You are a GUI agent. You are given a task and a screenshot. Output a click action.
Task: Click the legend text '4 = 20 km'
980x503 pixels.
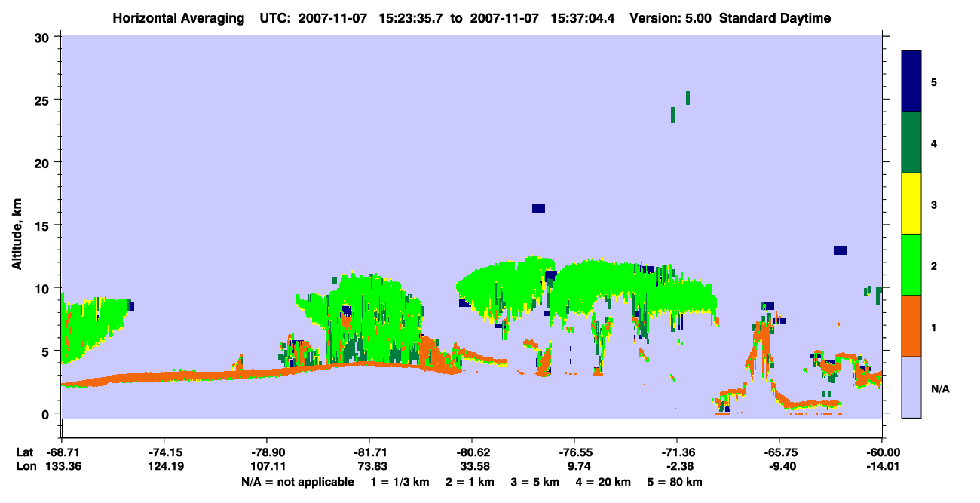[x=605, y=482]
